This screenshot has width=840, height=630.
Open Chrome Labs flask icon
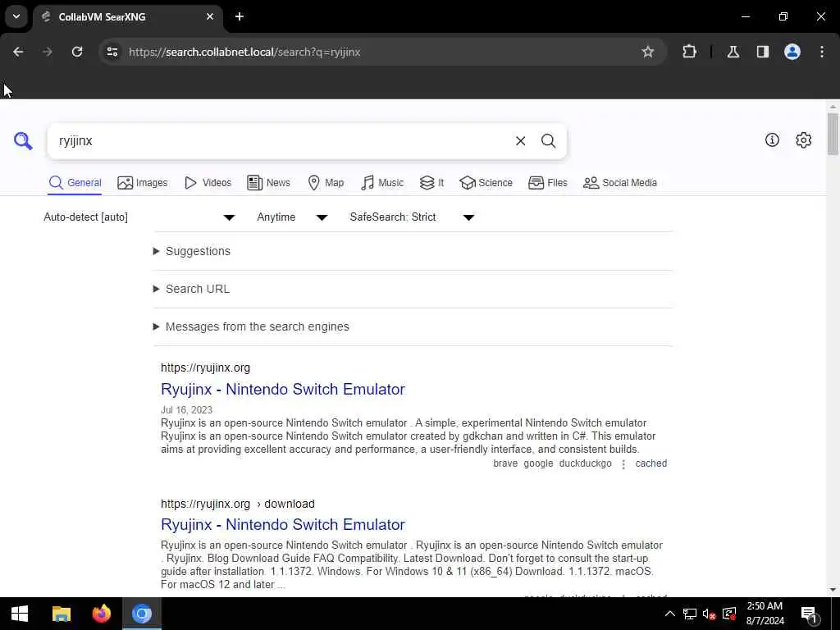(x=733, y=52)
